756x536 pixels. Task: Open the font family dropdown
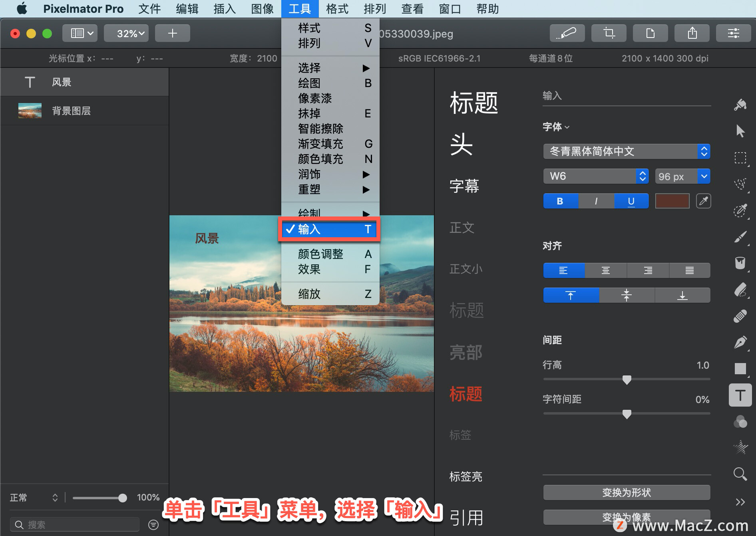(627, 151)
